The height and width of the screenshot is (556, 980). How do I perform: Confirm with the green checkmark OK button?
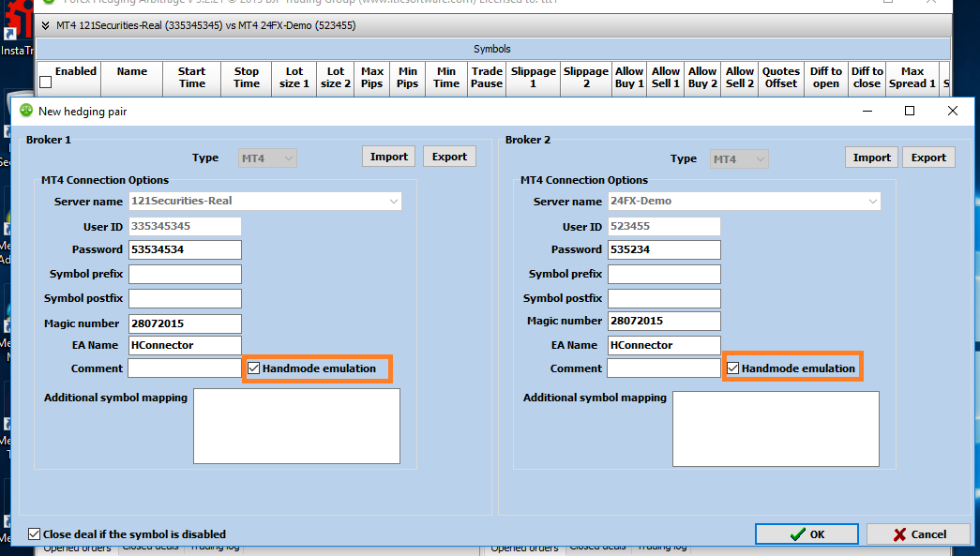807,533
